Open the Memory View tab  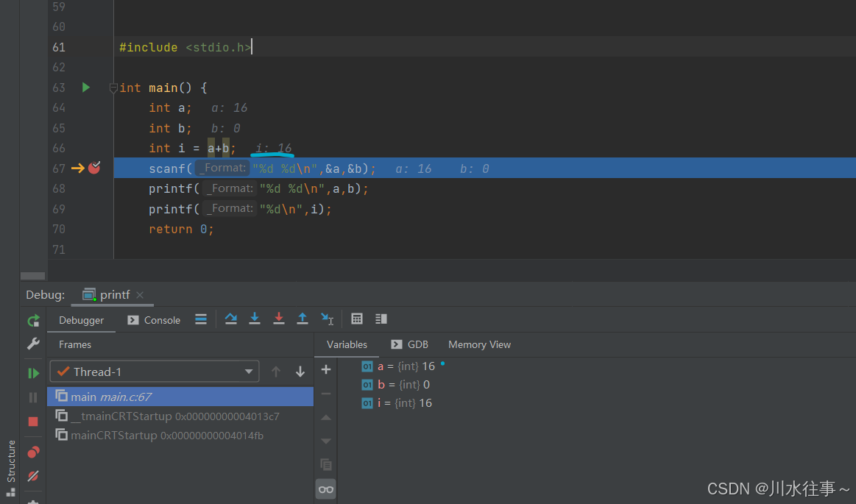(479, 344)
